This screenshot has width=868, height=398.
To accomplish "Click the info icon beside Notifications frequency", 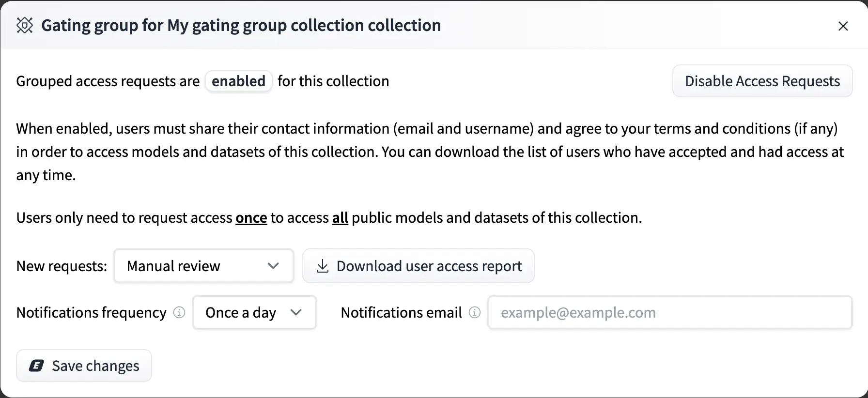I will click(179, 313).
